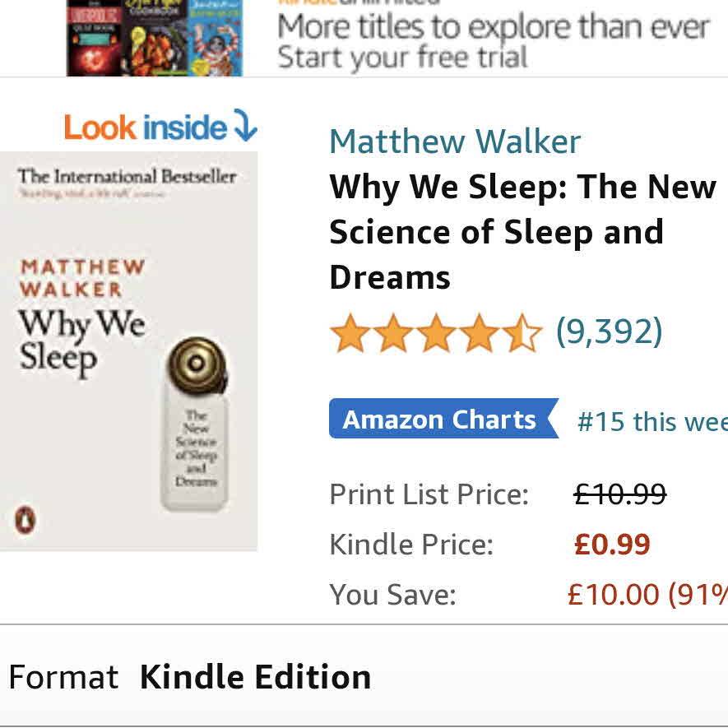Tap the More titles to explore headline
Screen dimensions: 728x728
click(x=494, y=27)
